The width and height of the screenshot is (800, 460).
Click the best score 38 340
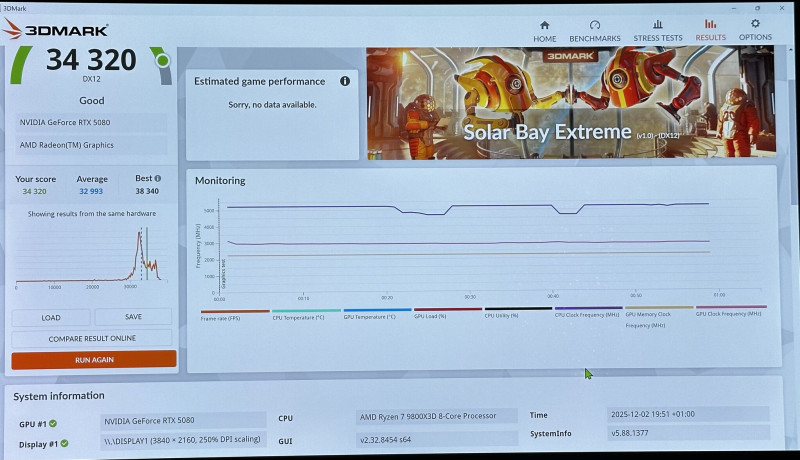[147, 191]
